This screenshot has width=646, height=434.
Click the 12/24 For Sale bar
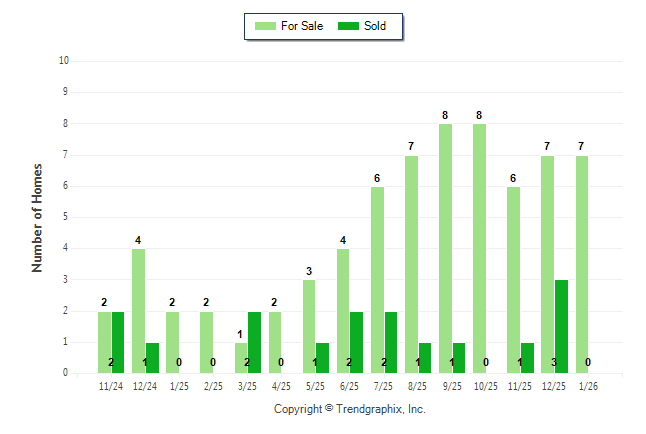[x=138, y=311]
